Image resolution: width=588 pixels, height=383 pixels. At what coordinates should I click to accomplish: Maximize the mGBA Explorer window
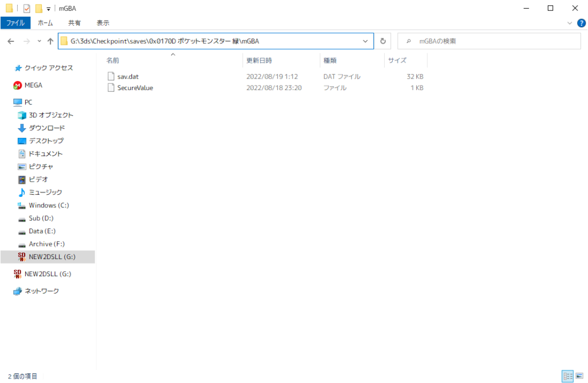[550, 8]
